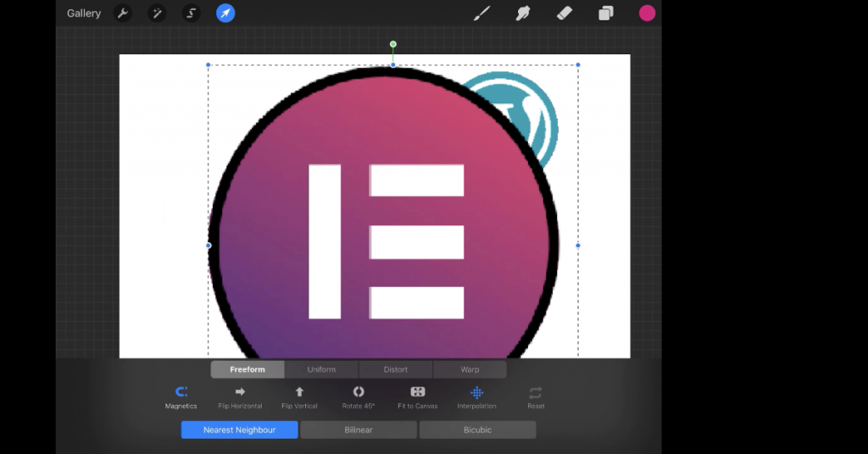Open the Actions wrench menu
The height and width of the screenshot is (454, 868).
click(x=123, y=14)
